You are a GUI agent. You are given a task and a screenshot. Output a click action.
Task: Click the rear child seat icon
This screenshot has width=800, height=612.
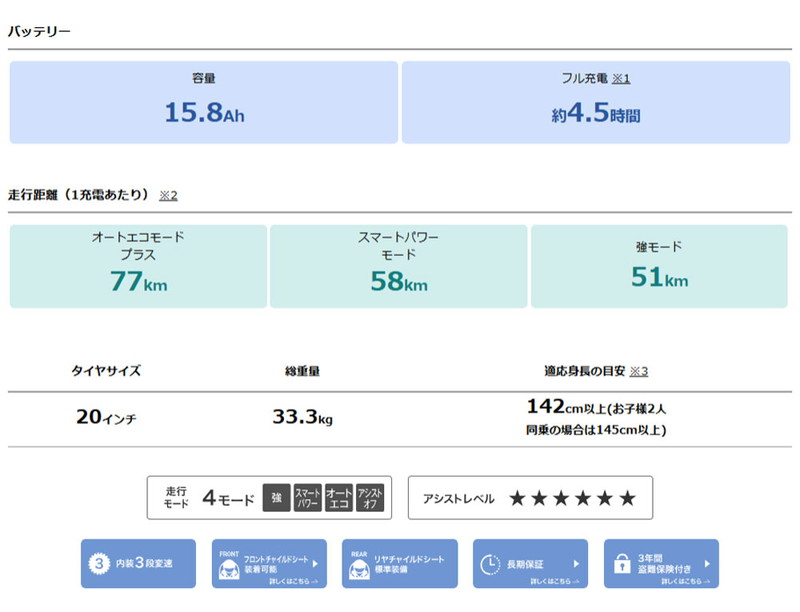pyautogui.click(x=359, y=569)
